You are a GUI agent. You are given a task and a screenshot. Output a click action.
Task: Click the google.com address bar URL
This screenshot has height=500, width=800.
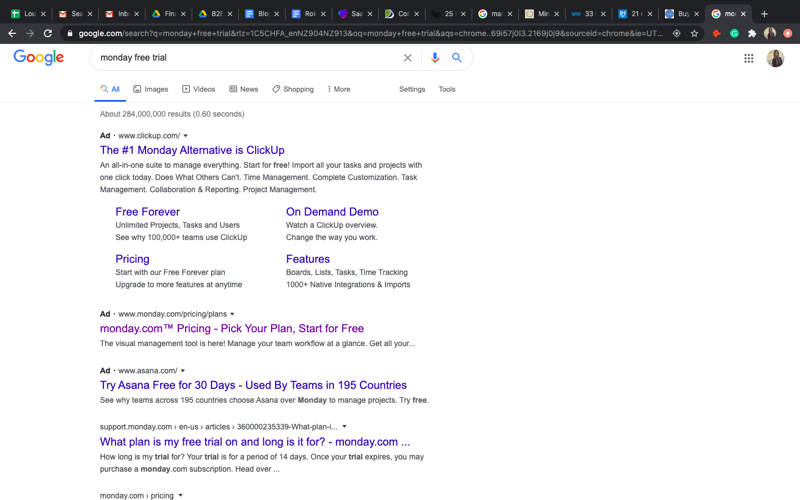370,33
